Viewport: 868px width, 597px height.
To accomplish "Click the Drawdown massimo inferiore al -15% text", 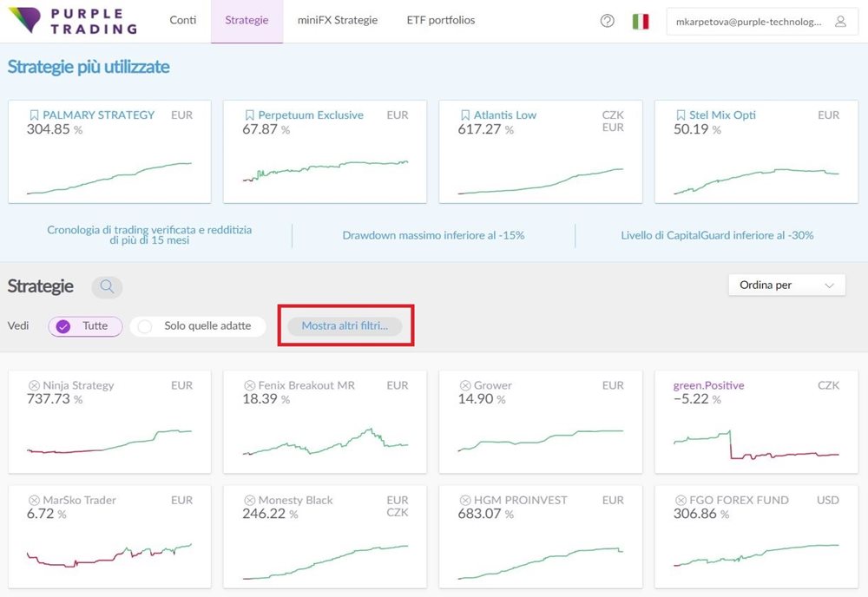I will tap(433, 235).
